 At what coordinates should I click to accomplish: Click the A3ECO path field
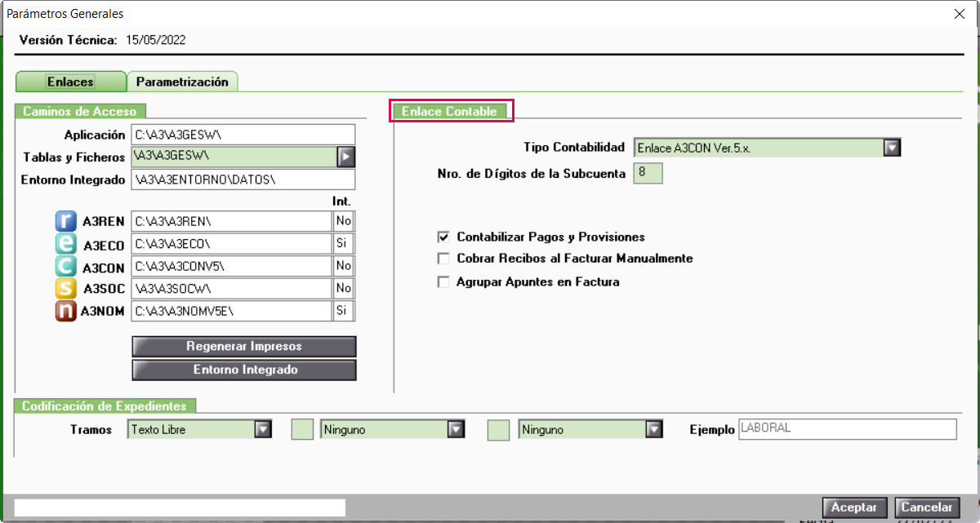[231, 243]
